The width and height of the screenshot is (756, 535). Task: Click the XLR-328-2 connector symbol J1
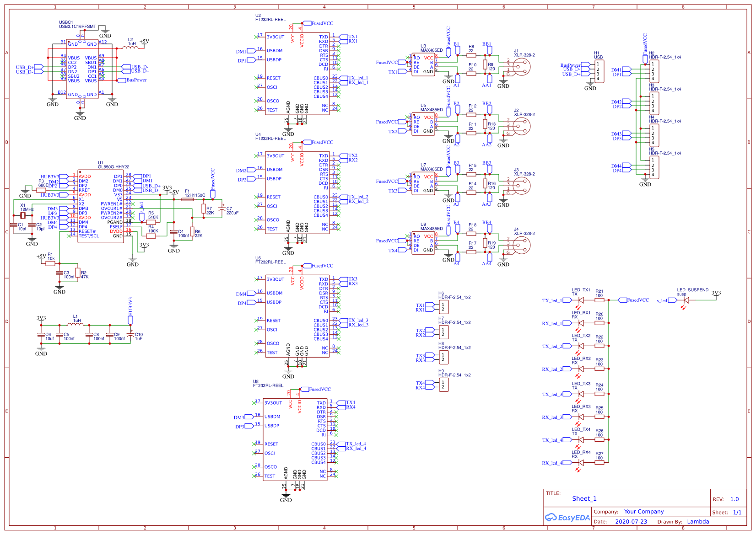[522, 68]
